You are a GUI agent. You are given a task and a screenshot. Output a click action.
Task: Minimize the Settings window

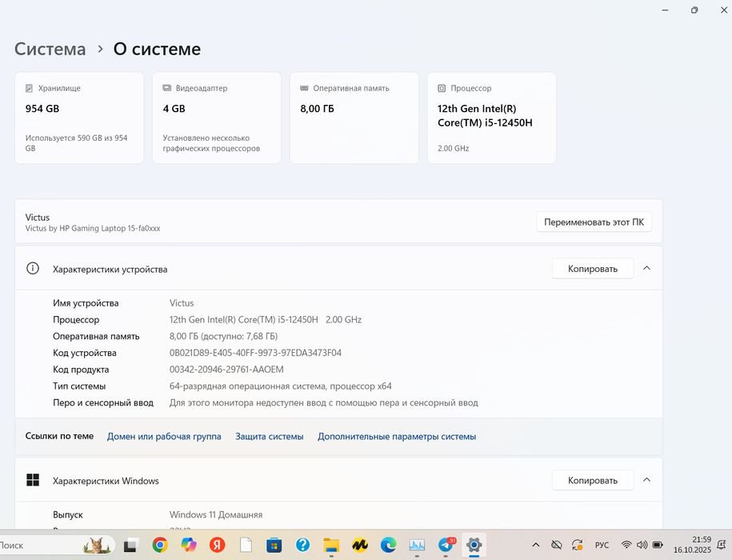665,10
